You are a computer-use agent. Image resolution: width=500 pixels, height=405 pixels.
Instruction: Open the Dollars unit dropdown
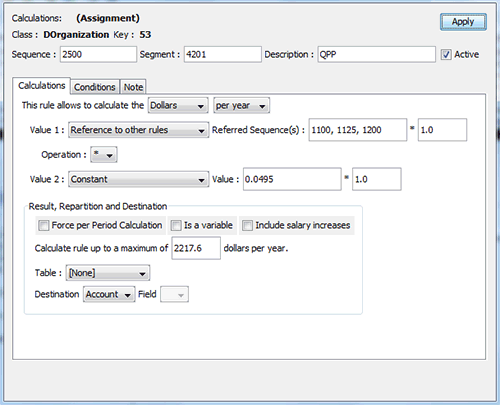click(178, 106)
